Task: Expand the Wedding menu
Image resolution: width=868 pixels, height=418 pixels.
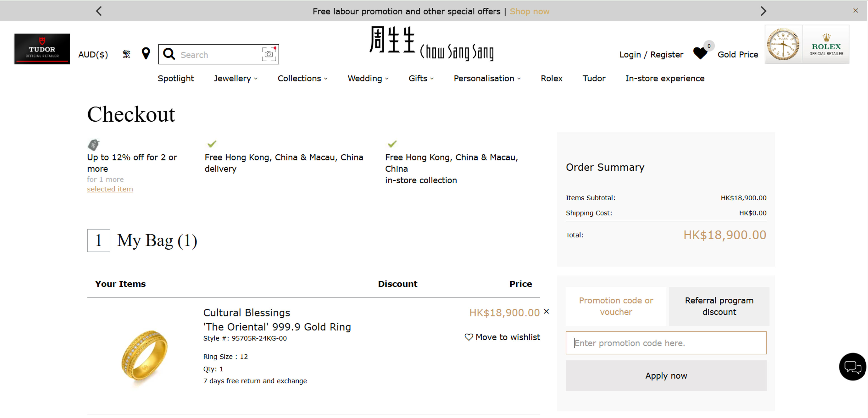Action: 368,78
